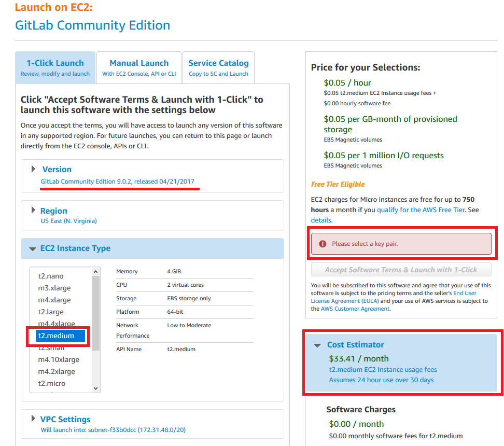Pick the t2.large instance type
This screenshot has height=446, width=504.
pos(51,312)
